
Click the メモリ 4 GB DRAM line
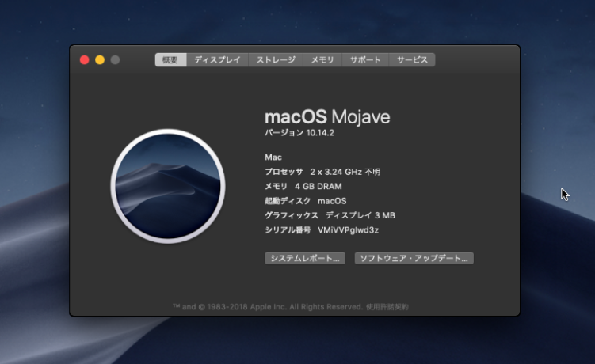pyautogui.click(x=303, y=186)
